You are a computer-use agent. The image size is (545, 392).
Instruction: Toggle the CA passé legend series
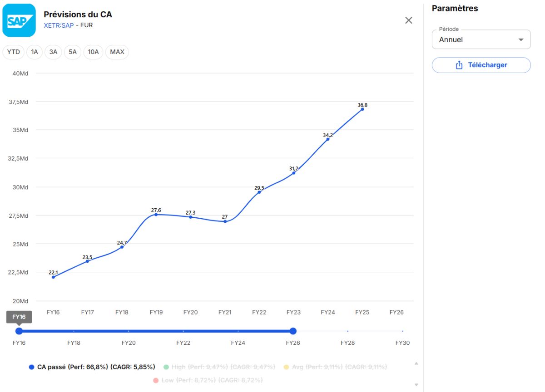click(x=92, y=367)
